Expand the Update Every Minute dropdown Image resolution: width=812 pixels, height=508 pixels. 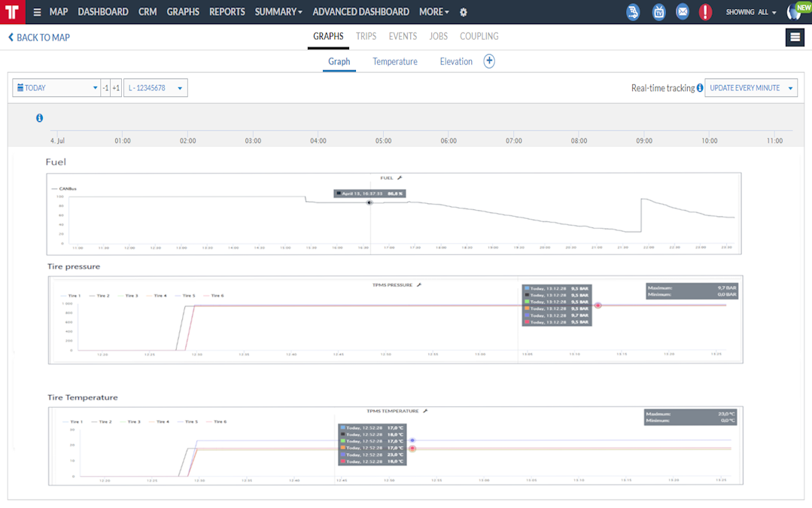pos(751,88)
